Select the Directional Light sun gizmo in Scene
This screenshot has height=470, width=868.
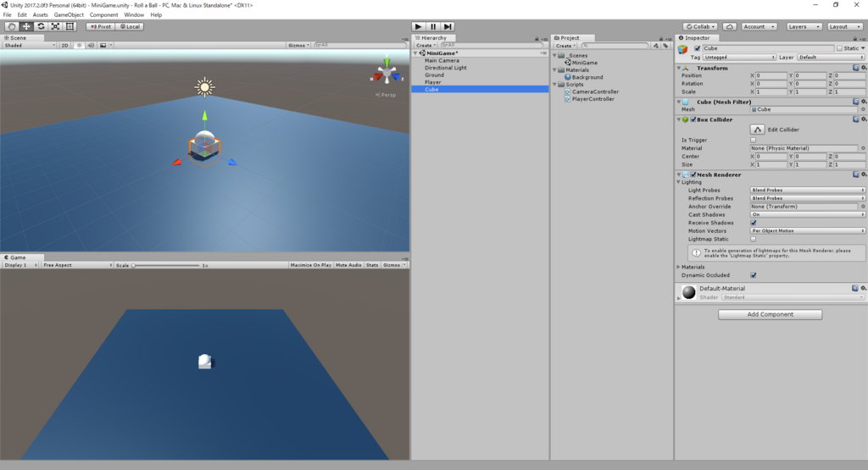click(x=204, y=87)
